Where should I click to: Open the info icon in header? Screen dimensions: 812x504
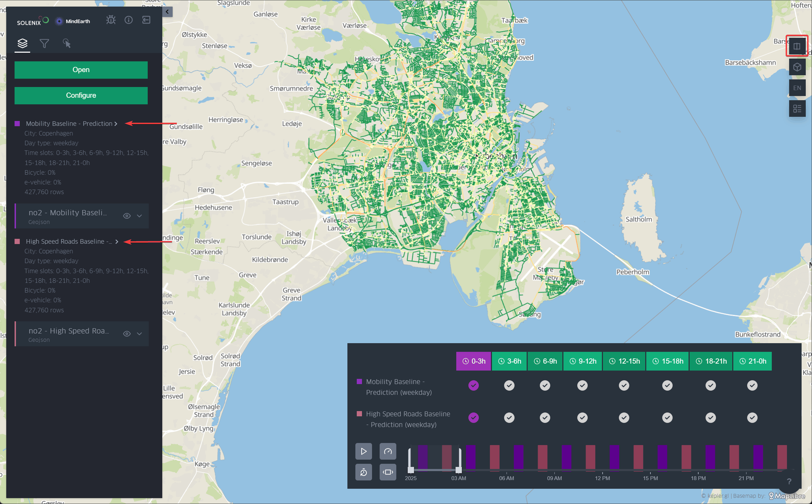point(129,20)
